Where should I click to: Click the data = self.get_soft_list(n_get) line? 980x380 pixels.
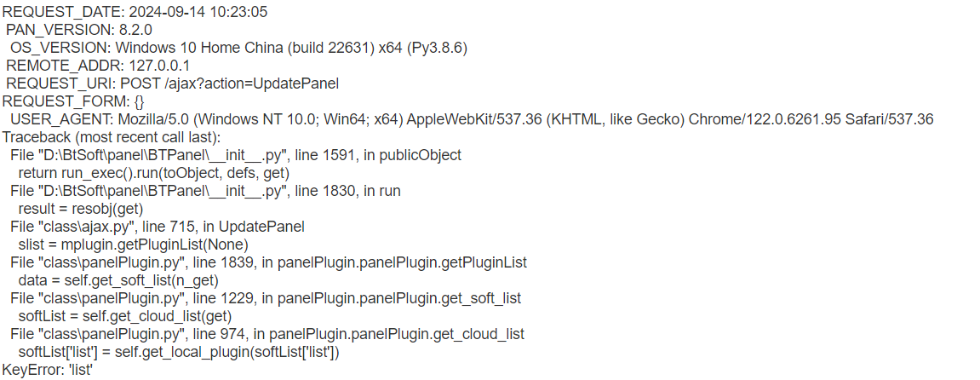coord(118,280)
